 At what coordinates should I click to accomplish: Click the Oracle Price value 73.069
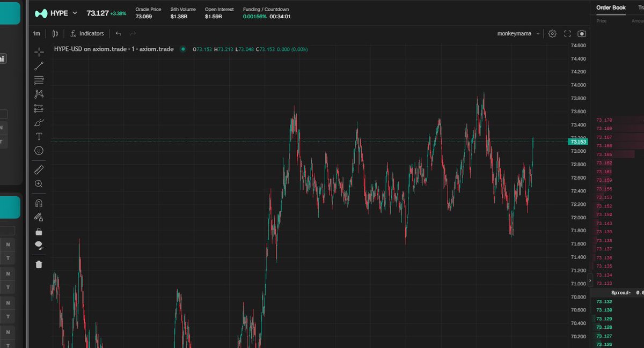[143, 17]
